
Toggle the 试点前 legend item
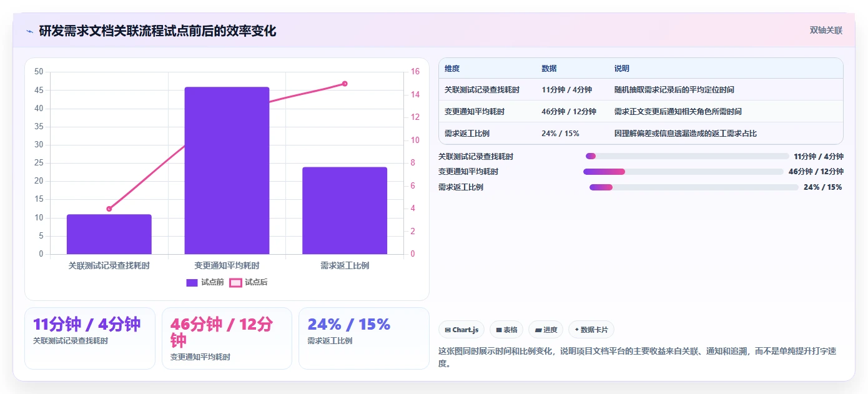click(x=205, y=282)
